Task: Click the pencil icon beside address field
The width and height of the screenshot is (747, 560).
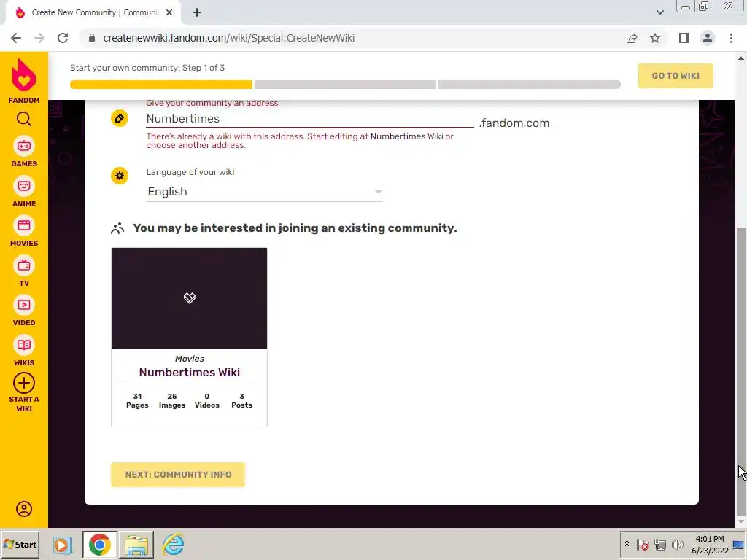Action: pos(120,118)
